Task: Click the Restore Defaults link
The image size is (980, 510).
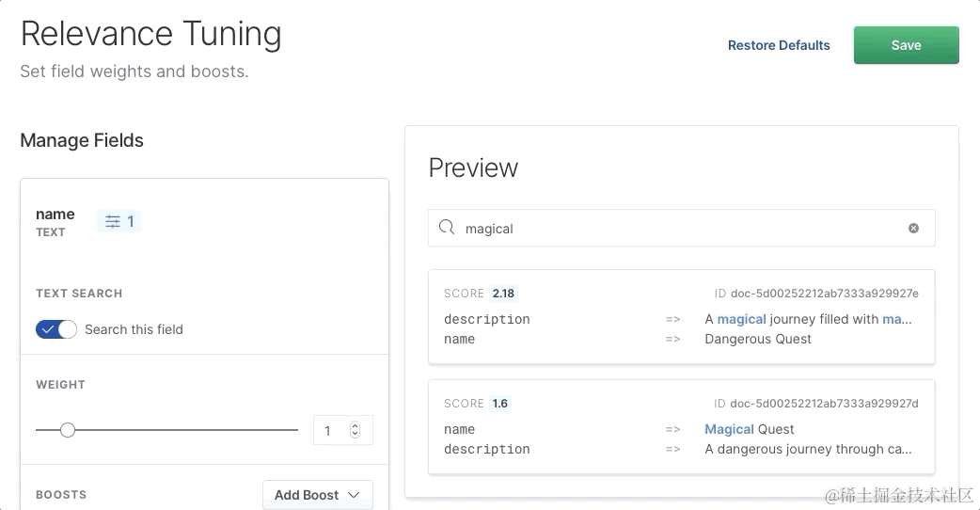Action: click(779, 45)
